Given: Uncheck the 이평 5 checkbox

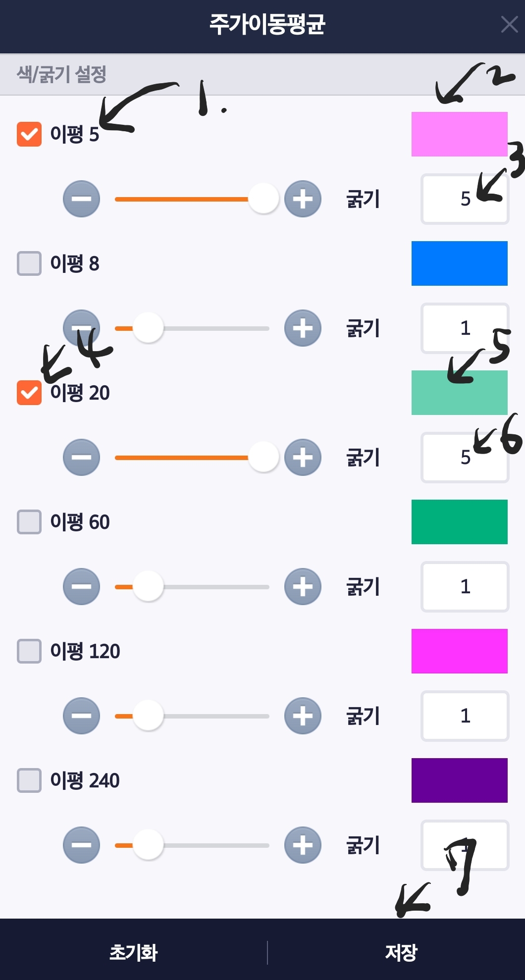Looking at the screenshot, I should point(28,133).
